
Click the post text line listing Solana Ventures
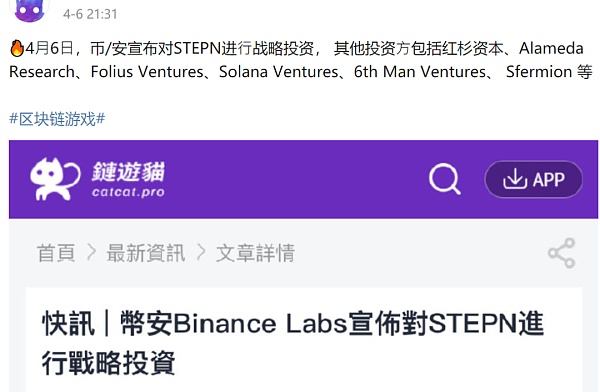pos(301,72)
